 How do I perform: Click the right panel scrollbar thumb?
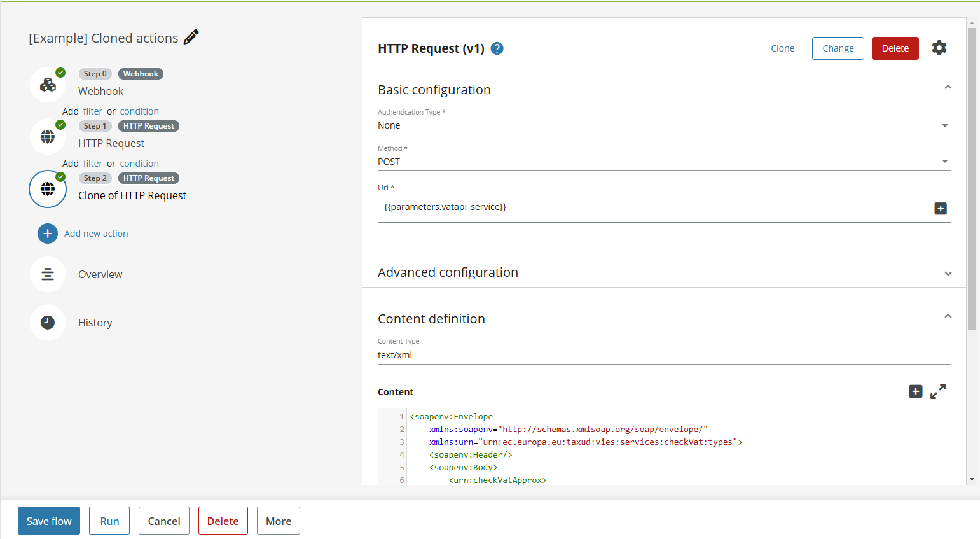972,179
